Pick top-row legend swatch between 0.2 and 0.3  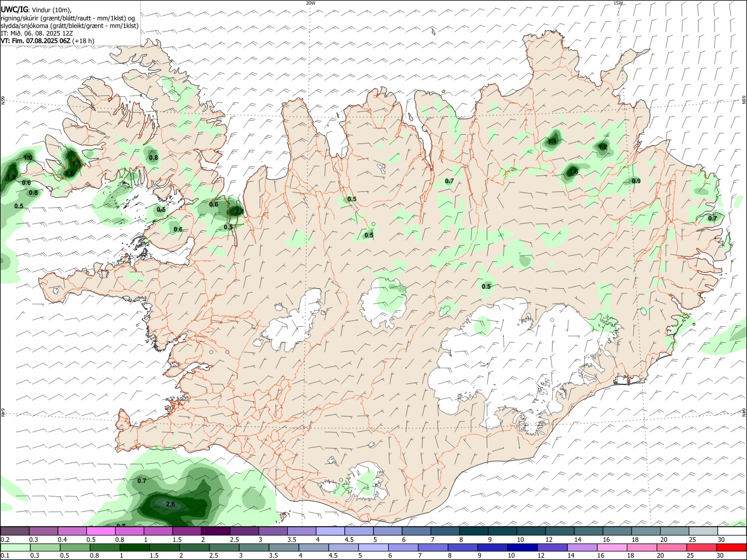[x=15, y=531]
